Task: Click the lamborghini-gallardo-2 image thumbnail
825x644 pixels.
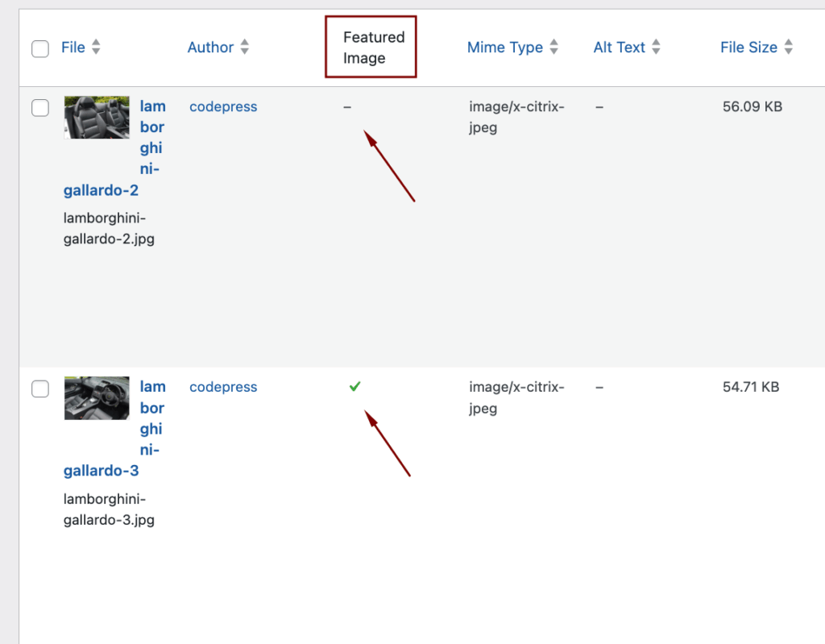Action: click(x=96, y=117)
